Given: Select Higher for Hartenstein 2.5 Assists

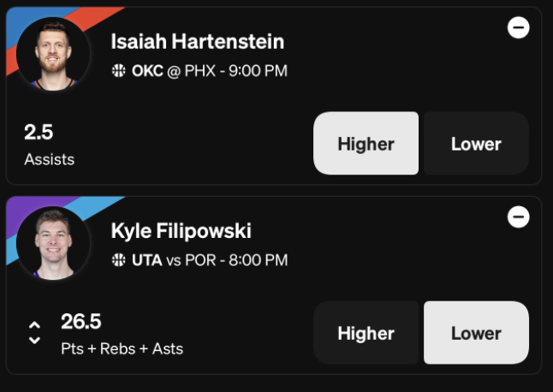Looking at the screenshot, I should click(366, 143).
